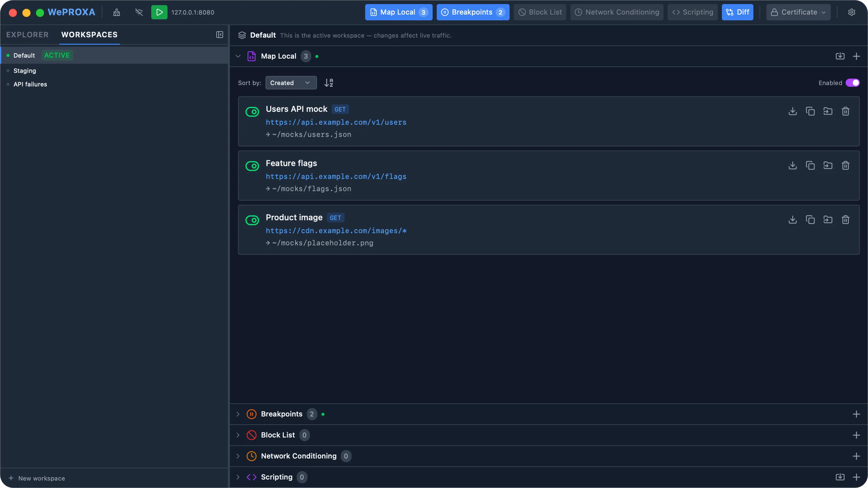Viewport: 868px width, 488px height.
Task: Add new Breakpoints rule plus icon
Action: [856, 414]
